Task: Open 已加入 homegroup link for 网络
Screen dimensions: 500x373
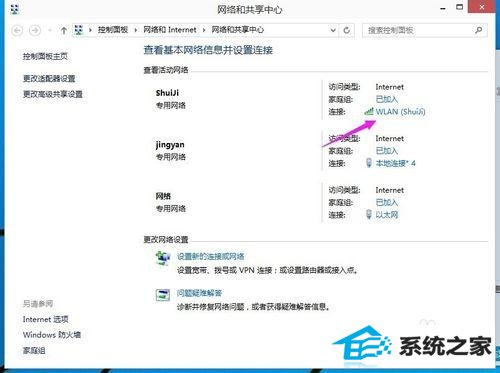Action: [387, 203]
